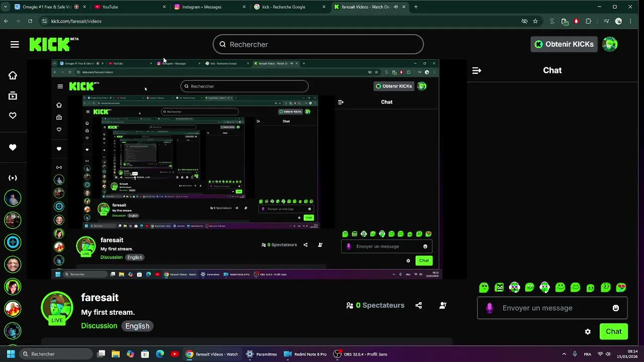Click the taskbar Rechercher search box
644x362 pixels.
click(55, 354)
